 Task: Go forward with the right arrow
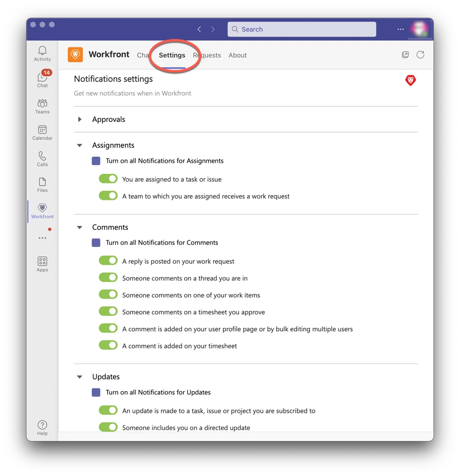[213, 29]
